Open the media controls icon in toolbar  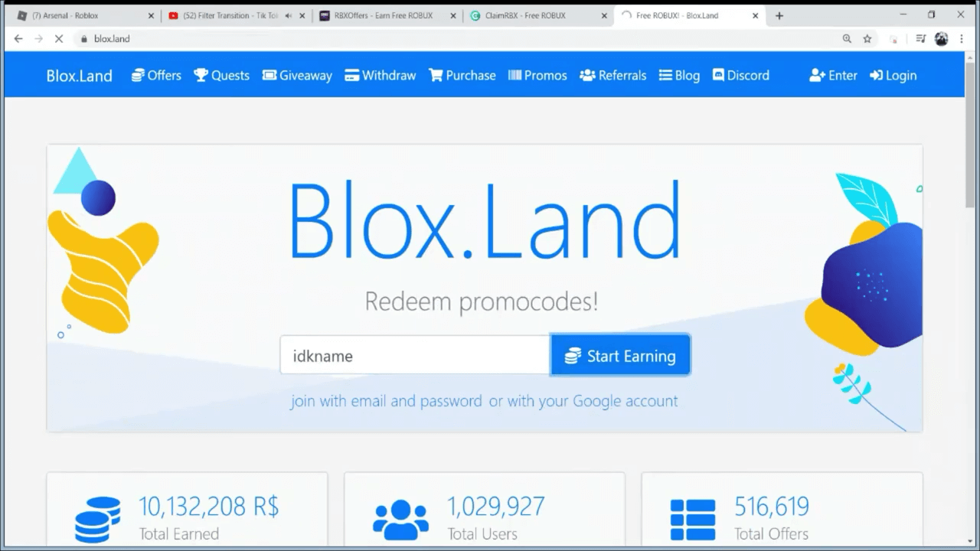[920, 39]
